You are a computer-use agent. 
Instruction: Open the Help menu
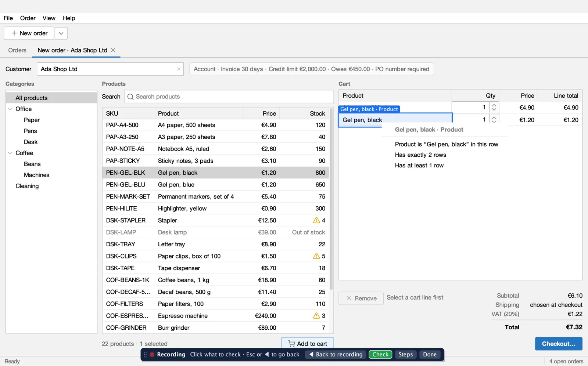tap(69, 18)
